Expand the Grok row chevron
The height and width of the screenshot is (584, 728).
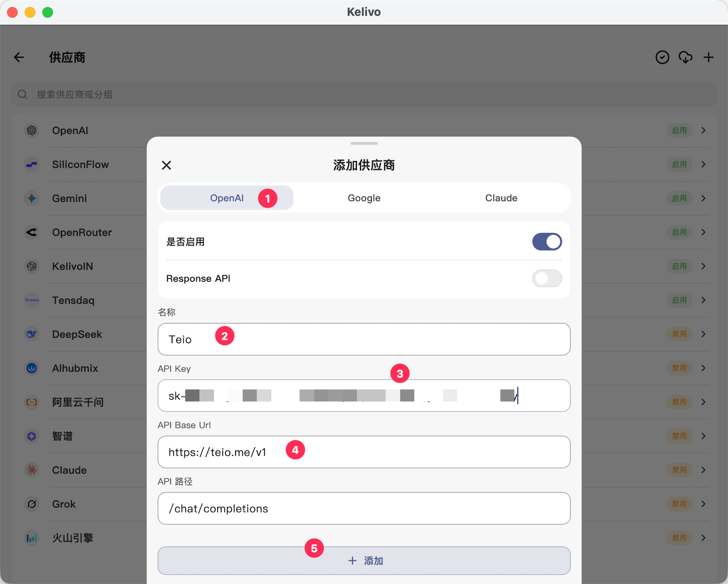click(x=703, y=504)
